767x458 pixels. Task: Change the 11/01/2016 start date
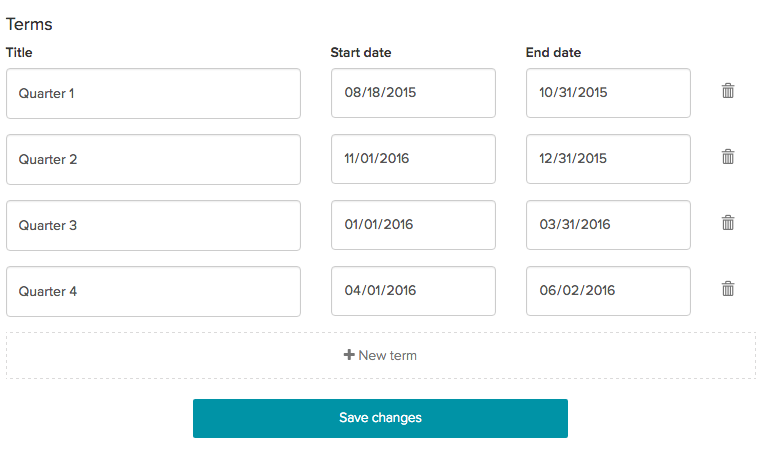click(413, 159)
